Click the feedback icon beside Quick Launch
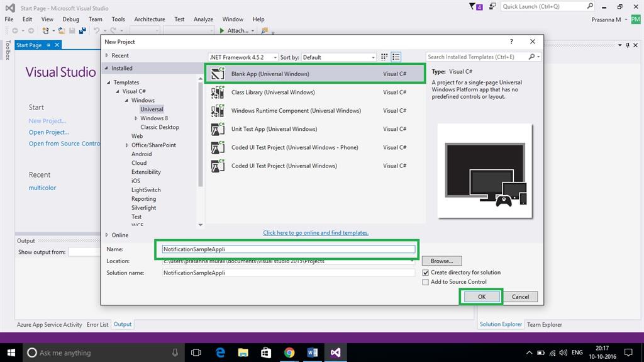 pos(492,6)
